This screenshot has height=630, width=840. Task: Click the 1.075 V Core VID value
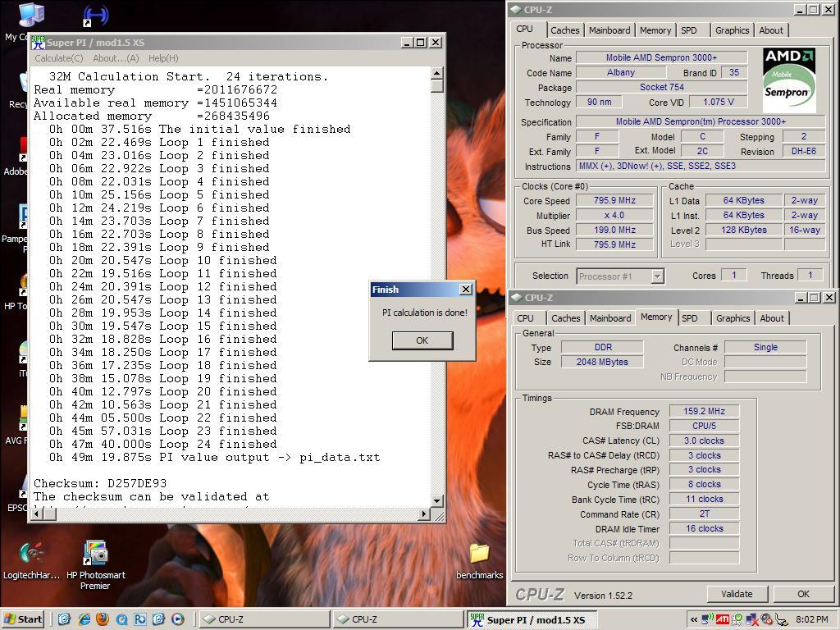tap(718, 102)
